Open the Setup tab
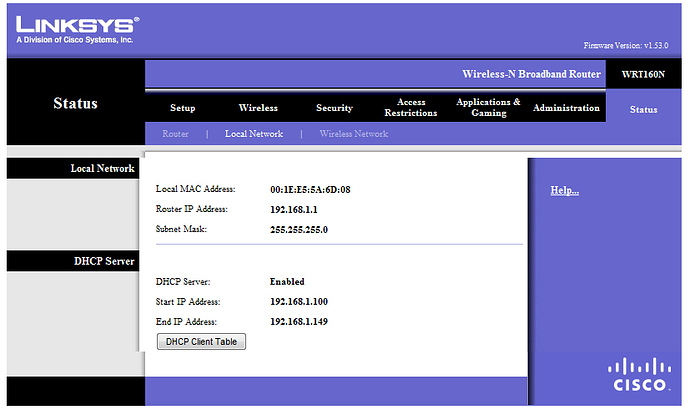690x415 pixels. click(183, 108)
